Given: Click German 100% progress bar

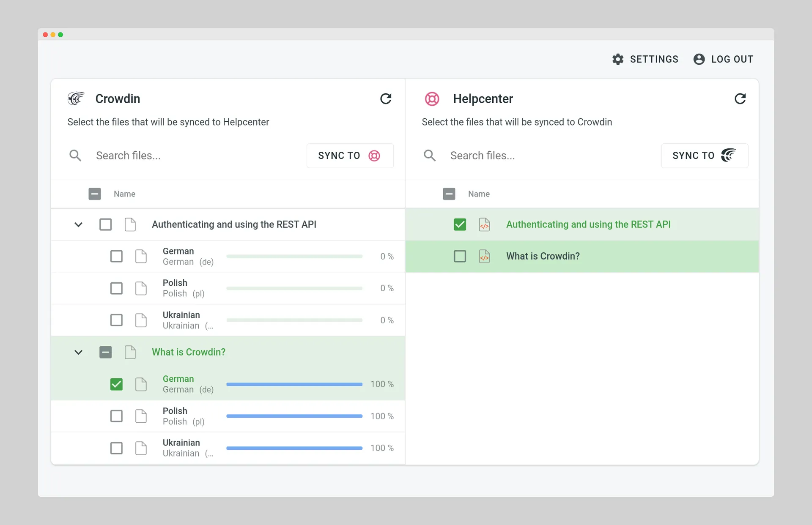Looking at the screenshot, I should [294, 384].
